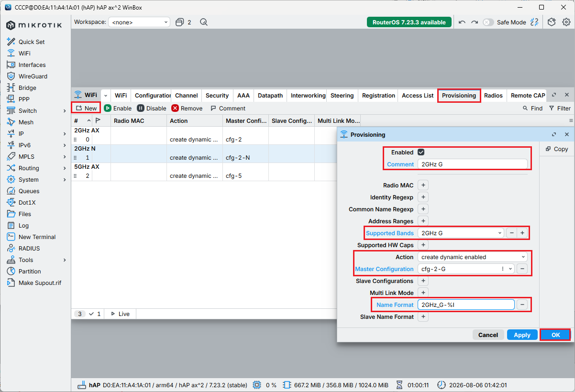Remove Supported Bands entry with minus
The height and width of the screenshot is (392, 575).
coord(511,233)
